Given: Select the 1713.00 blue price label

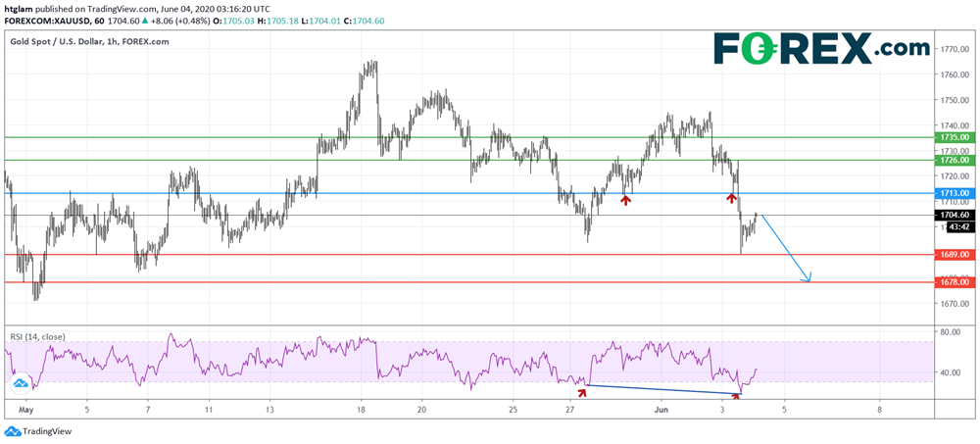Looking at the screenshot, I should (954, 193).
